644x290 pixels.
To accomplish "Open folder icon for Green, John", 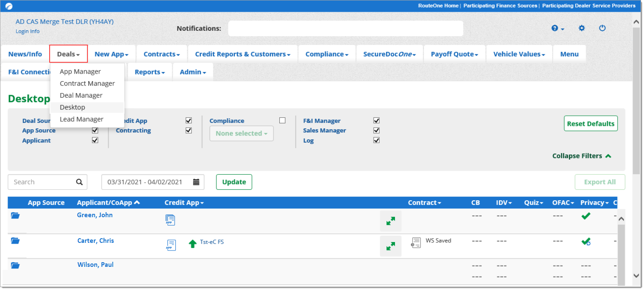I will pyautogui.click(x=16, y=216).
